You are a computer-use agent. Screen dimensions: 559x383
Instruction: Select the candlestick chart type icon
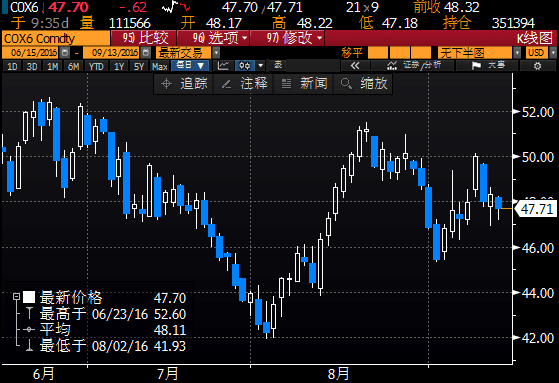point(245,66)
